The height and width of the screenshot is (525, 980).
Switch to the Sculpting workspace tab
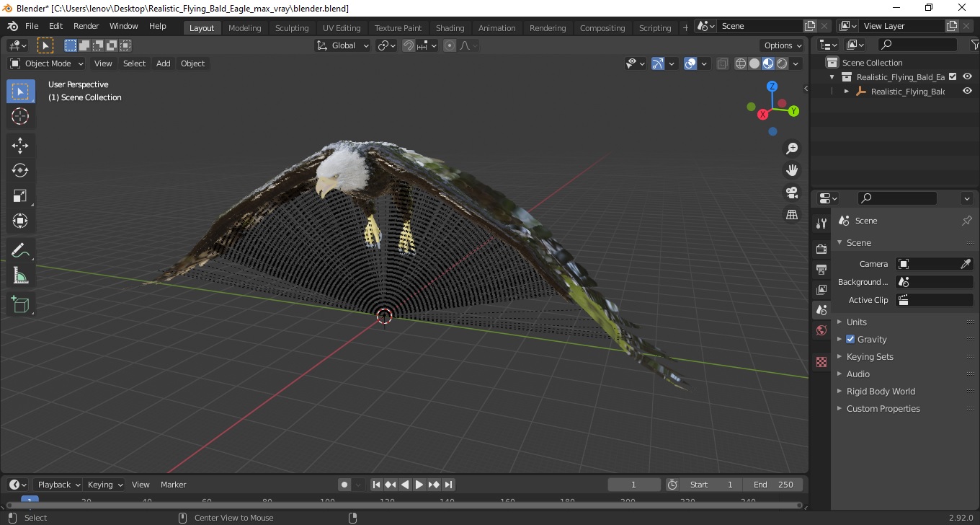pos(292,28)
